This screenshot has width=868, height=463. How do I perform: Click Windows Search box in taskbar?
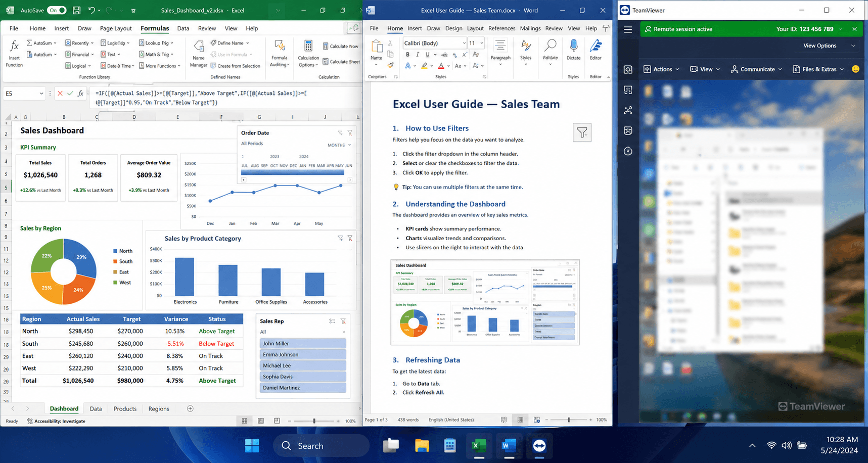click(322, 446)
